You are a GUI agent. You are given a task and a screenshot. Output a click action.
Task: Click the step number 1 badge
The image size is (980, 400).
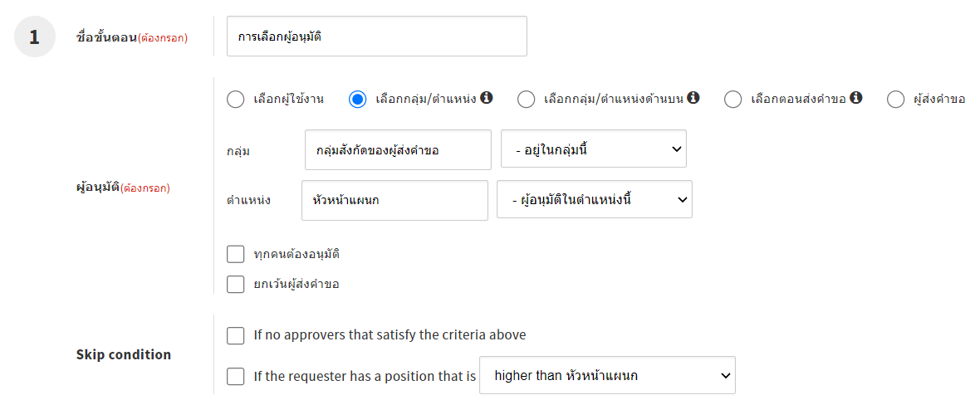click(x=34, y=37)
